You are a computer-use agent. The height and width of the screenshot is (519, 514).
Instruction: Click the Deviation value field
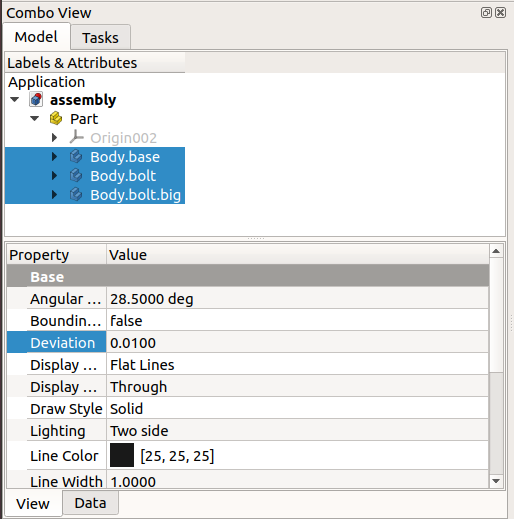tap(297, 343)
